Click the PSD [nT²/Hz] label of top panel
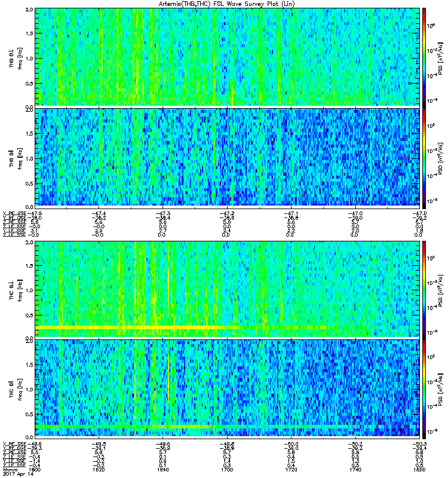Image resolution: width=448 pixels, height=478 pixels. (441, 59)
